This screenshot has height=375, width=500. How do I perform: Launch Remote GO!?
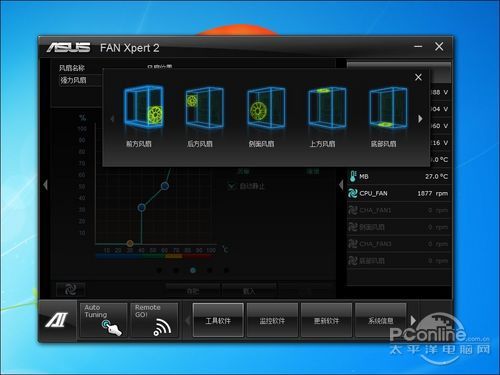(154, 320)
